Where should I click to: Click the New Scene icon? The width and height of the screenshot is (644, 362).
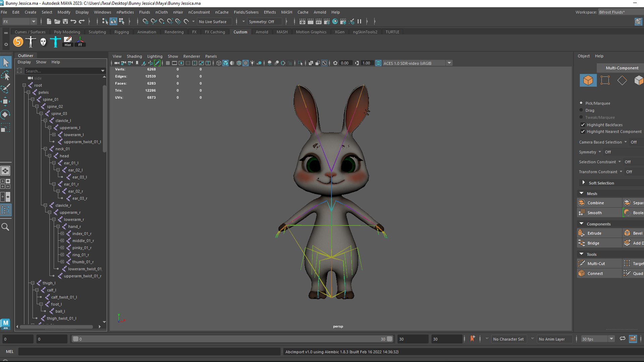click(49, 21)
